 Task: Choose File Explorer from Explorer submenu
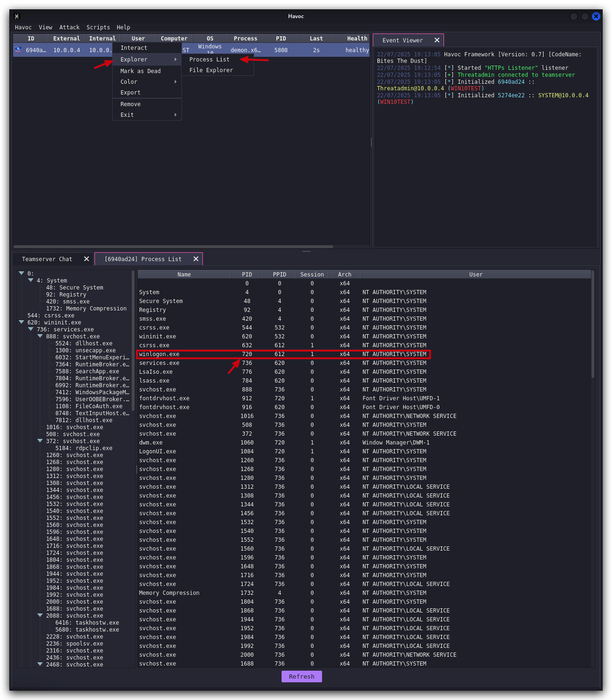pos(217,70)
